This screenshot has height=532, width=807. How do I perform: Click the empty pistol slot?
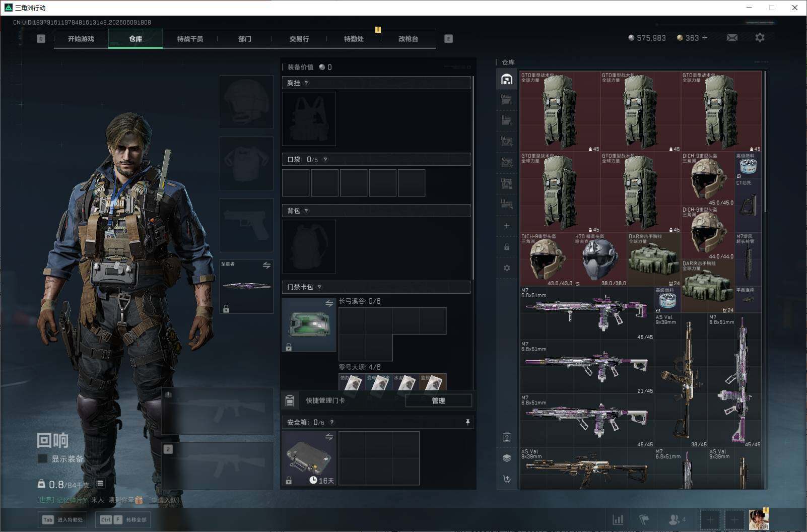pyautogui.click(x=246, y=225)
